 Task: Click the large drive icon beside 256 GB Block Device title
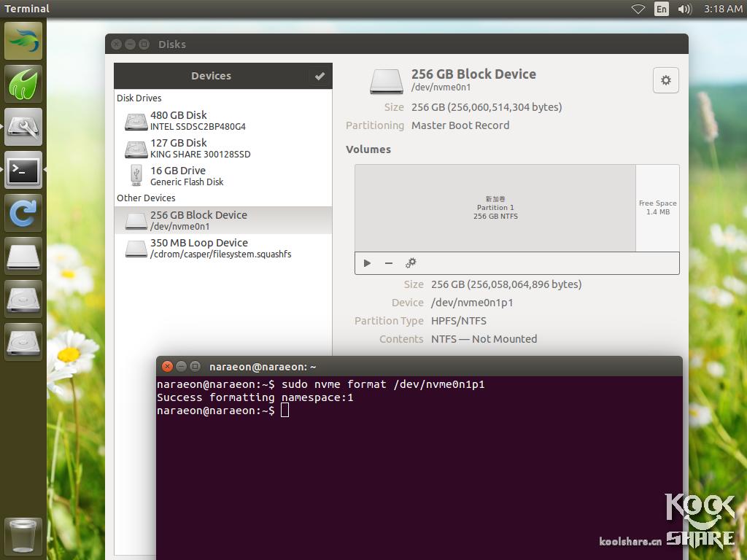click(x=387, y=81)
